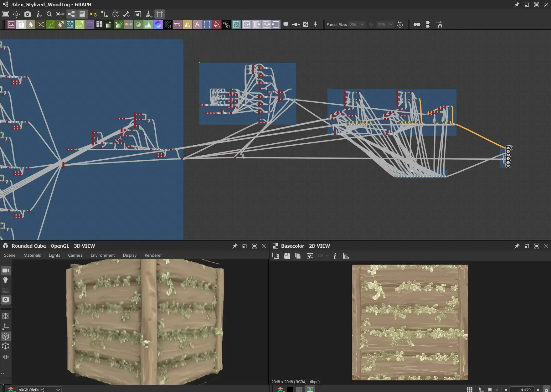Copy the image in the 2D view

[298, 256]
